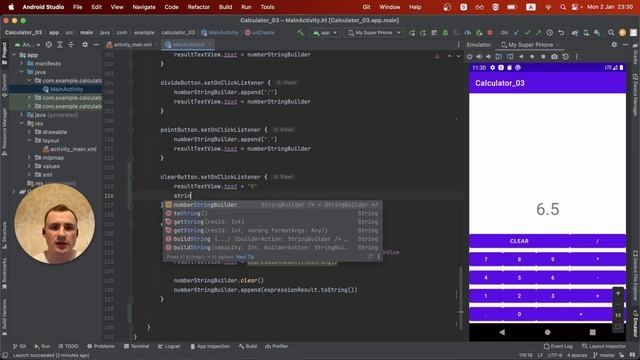Open the Refactor menu
Viewport: 640px width, 360px height.
[x=198, y=7]
